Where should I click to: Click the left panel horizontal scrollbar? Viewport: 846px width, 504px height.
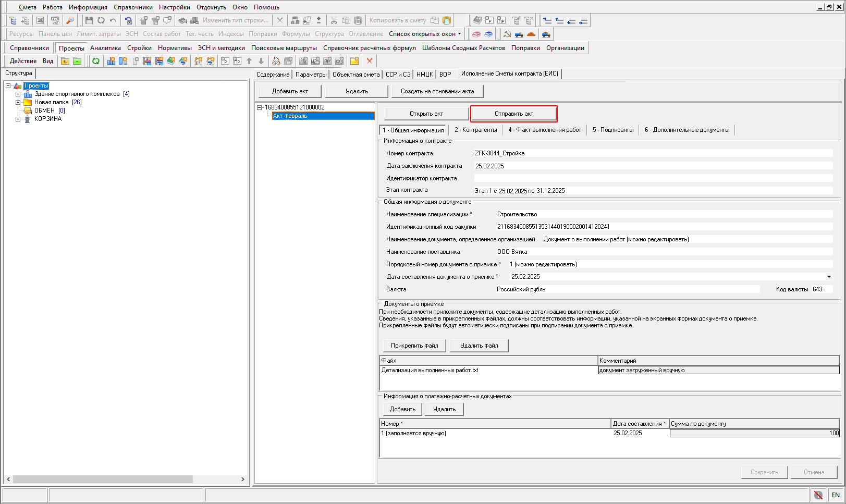(x=103, y=479)
